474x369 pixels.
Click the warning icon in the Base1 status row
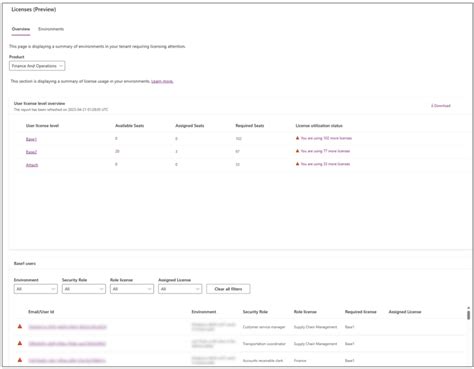click(297, 138)
